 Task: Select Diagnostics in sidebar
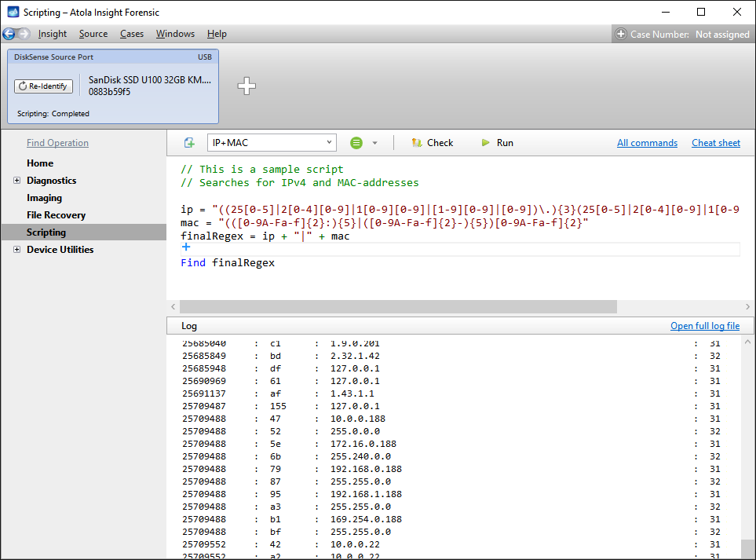click(x=52, y=181)
